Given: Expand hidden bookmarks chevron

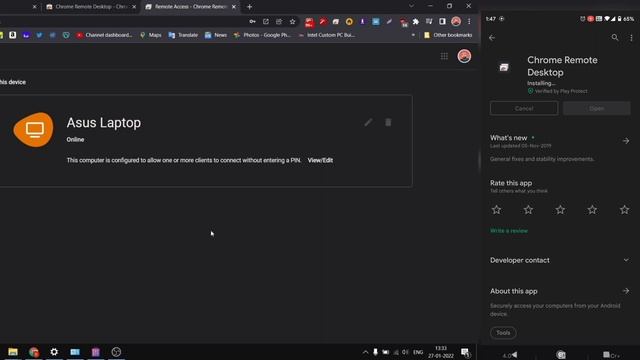Looking at the screenshot, I should pos(413,35).
